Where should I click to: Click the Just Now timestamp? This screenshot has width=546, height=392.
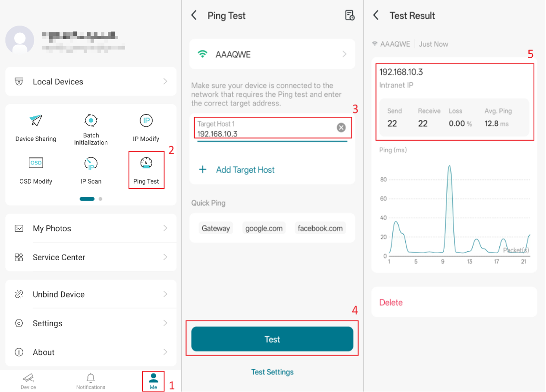(433, 44)
